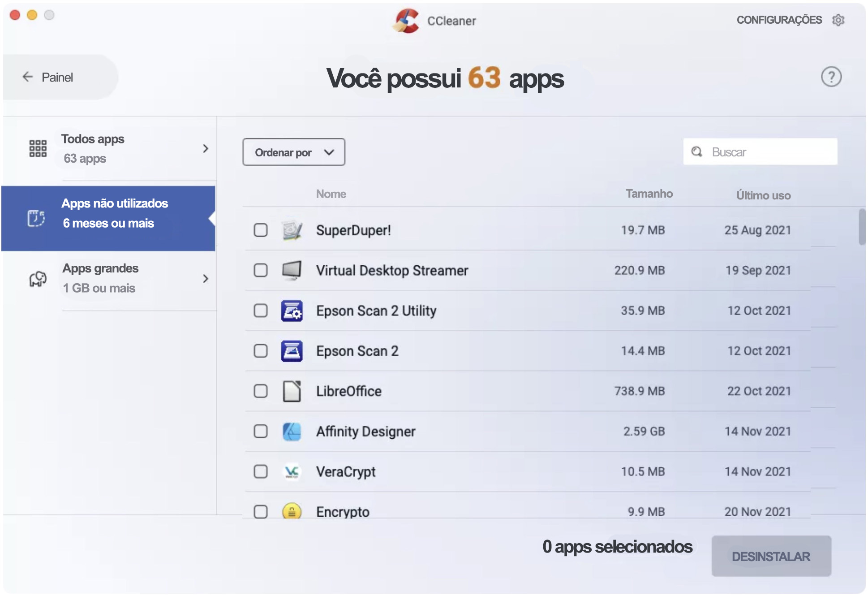868x596 pixels.
Task: Click the 63 apps count under Todos apps
Action: click(x=85, y=159)
